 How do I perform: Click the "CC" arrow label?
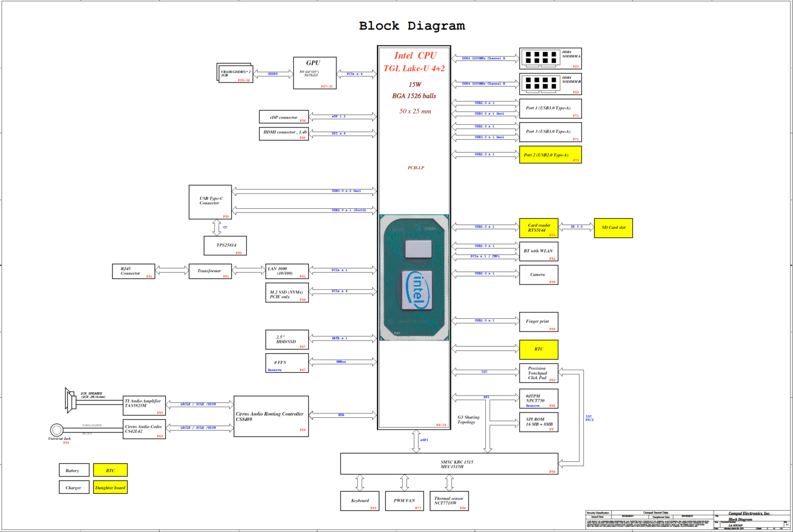pos(225,227)
